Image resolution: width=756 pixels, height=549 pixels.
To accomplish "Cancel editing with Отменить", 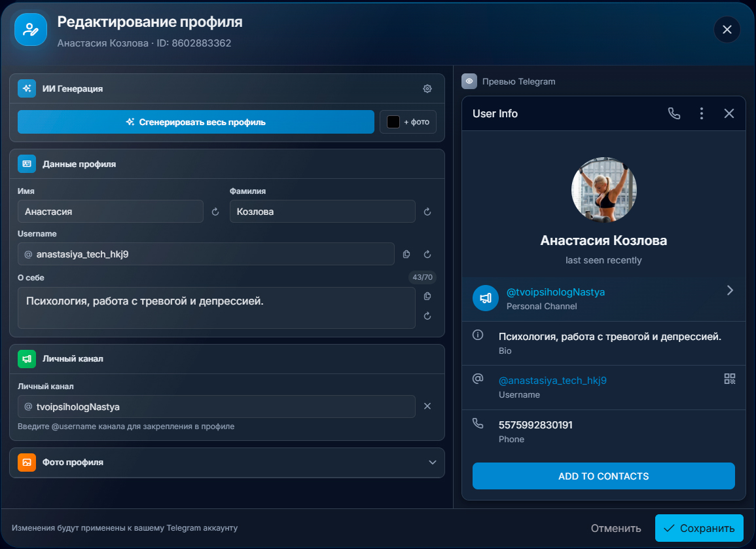I will coord(616,528).
